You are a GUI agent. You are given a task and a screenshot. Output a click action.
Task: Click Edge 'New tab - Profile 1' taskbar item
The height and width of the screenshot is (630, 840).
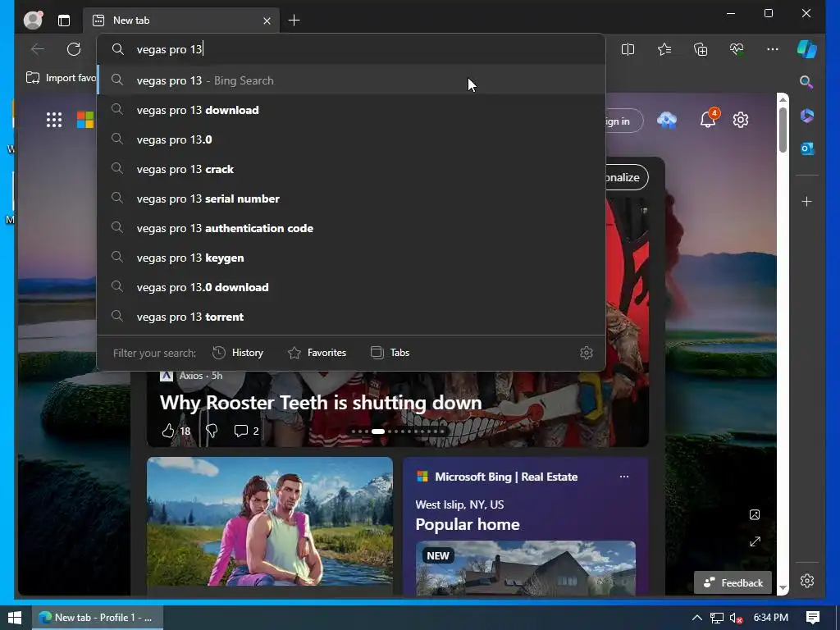coord(97,618)
